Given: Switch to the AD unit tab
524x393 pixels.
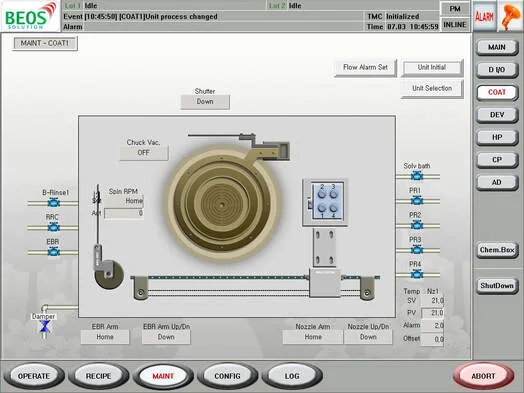Looking at the screenshot, I should click(497, 182).
